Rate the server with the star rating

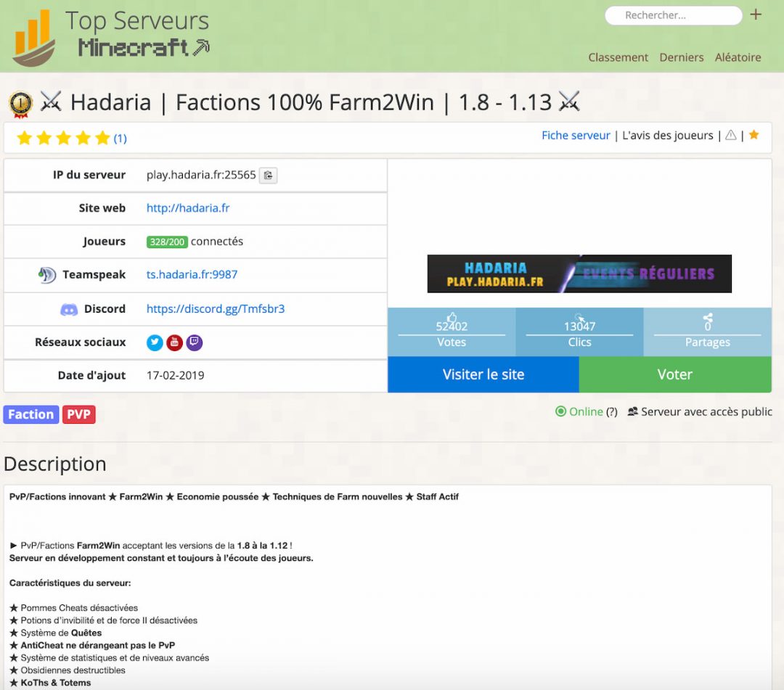[63, 138]
